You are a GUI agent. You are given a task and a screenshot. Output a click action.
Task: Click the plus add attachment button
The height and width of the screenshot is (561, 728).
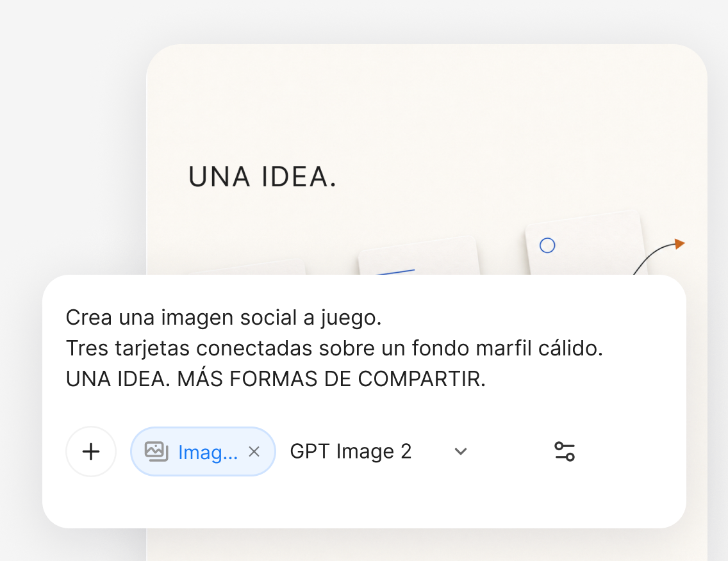(91, 451)
